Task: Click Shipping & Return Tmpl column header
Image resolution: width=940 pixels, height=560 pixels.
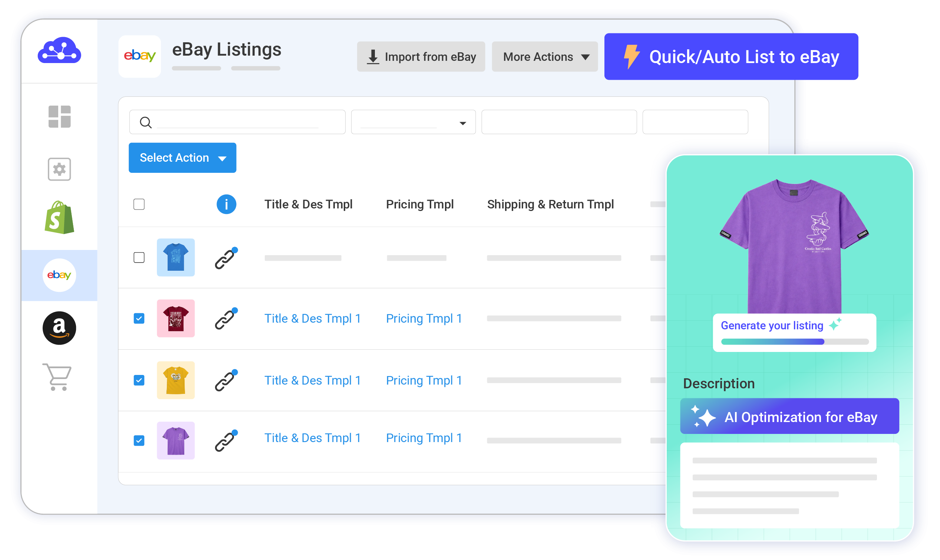Action: [x=551, y=204]
